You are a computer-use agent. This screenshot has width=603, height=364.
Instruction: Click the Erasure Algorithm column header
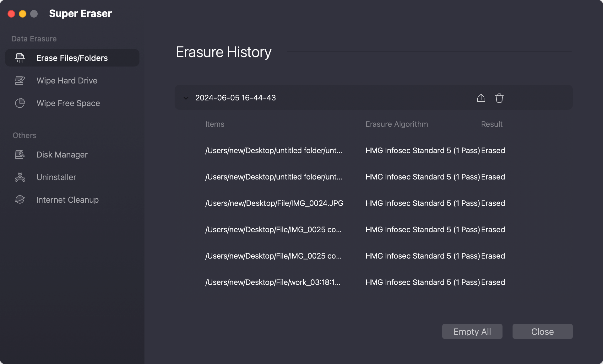point(397,124)
